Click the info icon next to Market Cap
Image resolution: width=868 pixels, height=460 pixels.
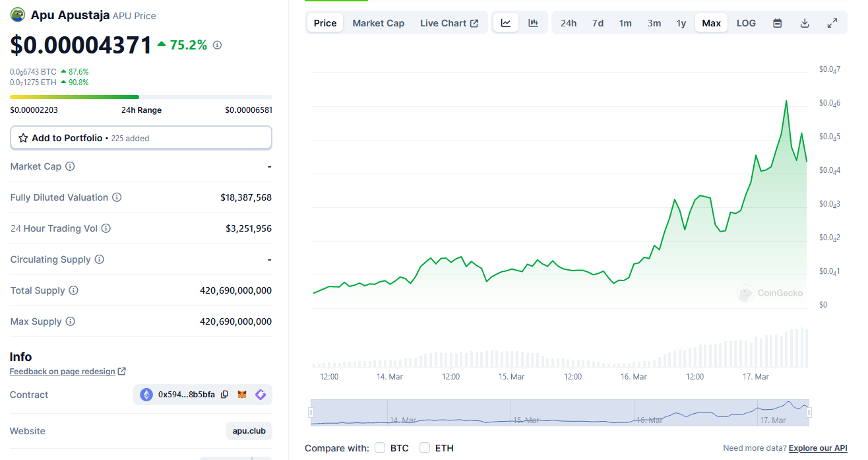point(70,166)
